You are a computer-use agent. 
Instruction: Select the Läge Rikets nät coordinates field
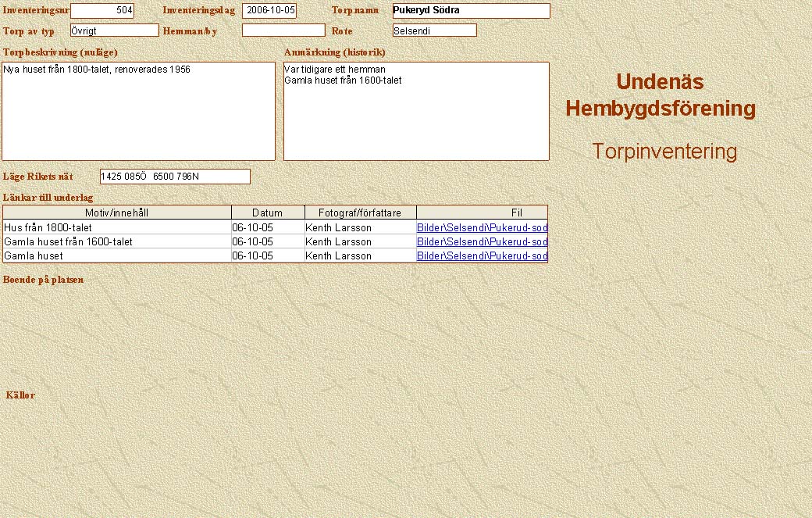(175, 177)
